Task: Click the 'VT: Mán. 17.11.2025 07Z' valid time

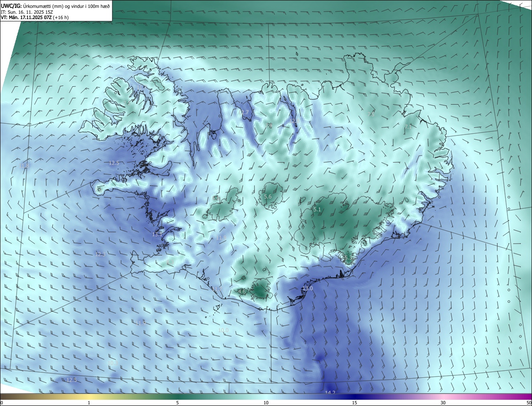Action: (26, 17)
